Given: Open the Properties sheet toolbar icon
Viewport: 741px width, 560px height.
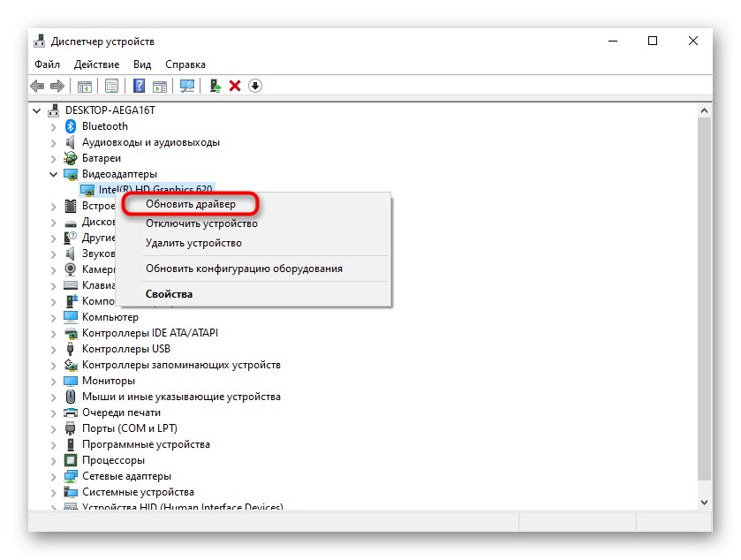Looking at the screenshot, I should 112,86.
